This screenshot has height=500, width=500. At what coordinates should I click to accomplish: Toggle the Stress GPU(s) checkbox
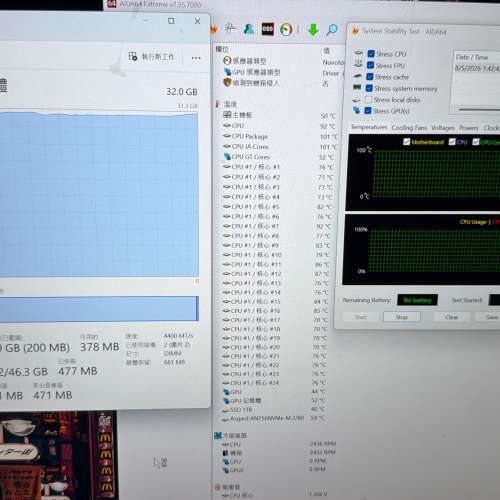point(368,111)
